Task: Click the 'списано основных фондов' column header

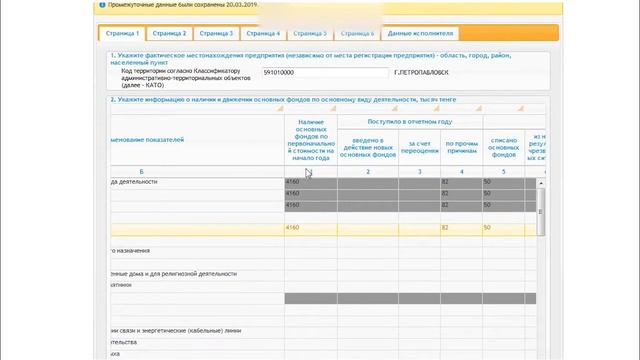Action: (503, 147)
